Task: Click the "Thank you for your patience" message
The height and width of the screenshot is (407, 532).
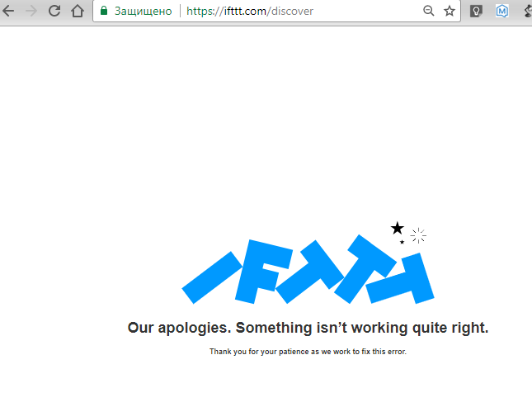Action: pyautogui.click(x=308, y=352)
